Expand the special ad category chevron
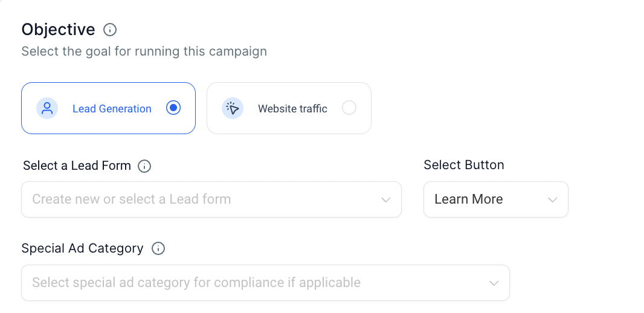 pyautogui.click(x=494, y=283)
